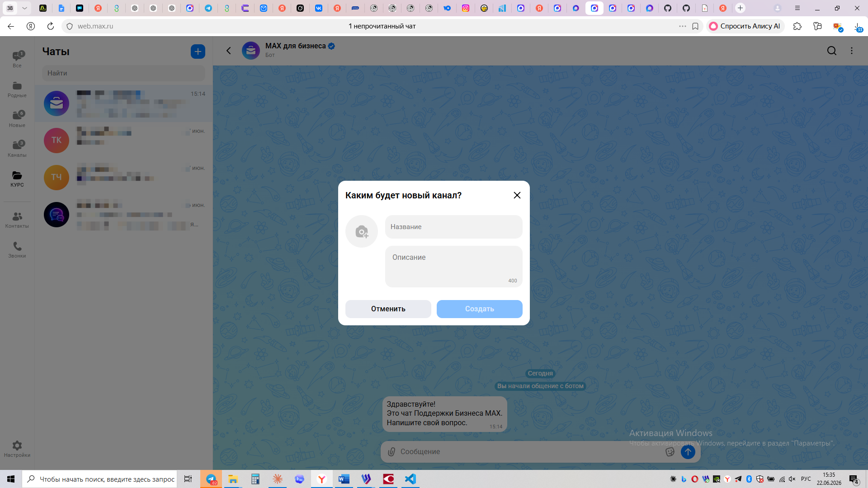Viewport: 868px width, 488px height.
Task: Click the blue send message arrow button
Action: coord(688,452)
